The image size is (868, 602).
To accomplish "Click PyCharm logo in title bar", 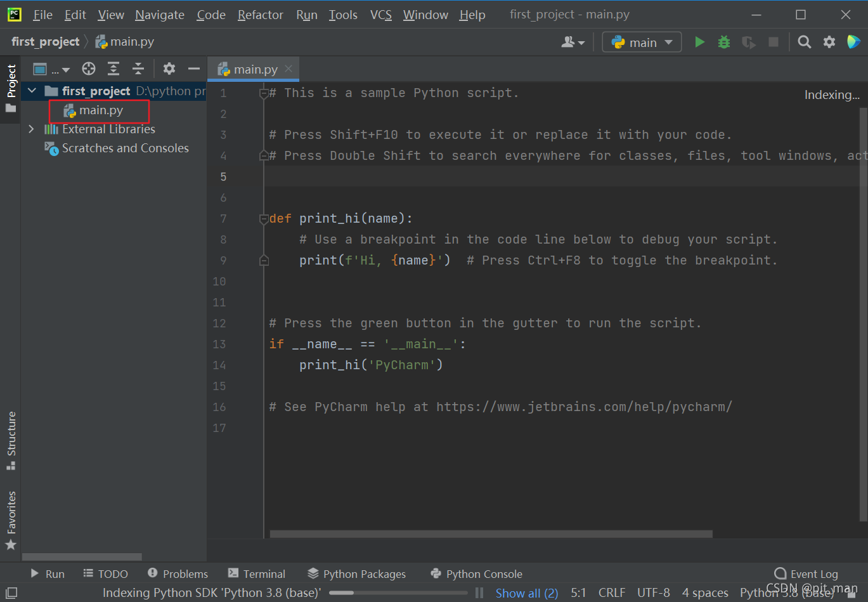I will (14, 14).
